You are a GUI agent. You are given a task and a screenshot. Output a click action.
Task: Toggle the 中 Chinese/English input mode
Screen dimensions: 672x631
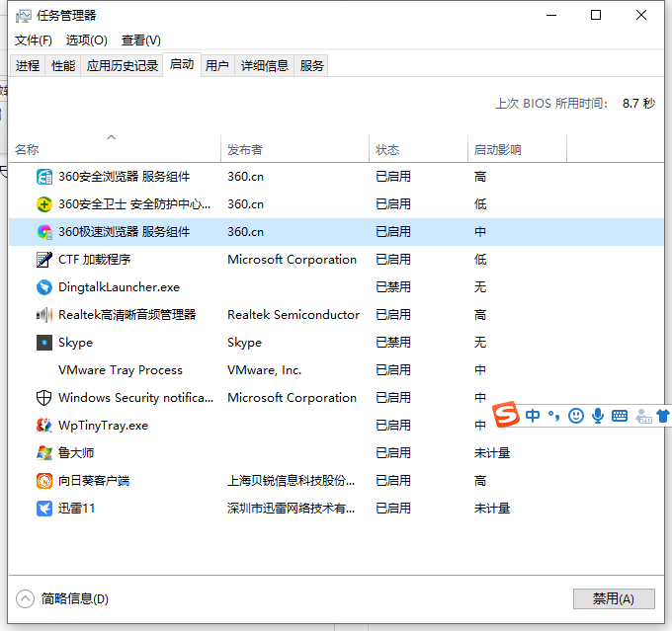point(533,416)
